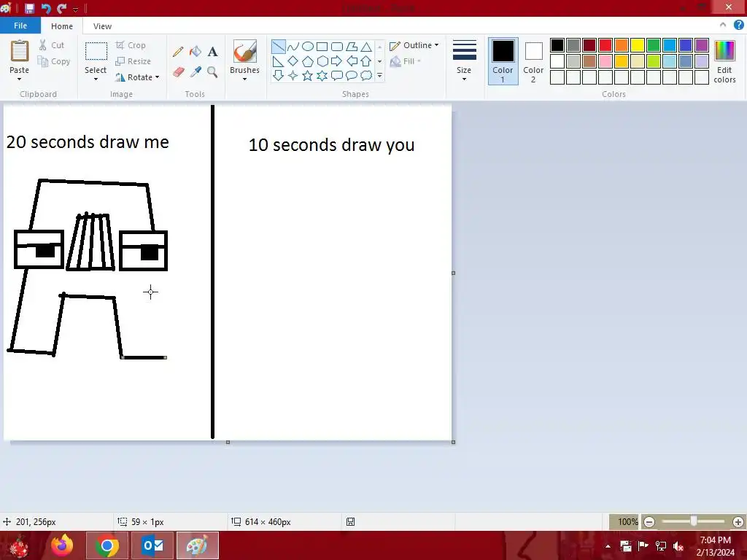Choose the Polygon shape
This screenshot has width=747, height=560.
tap(352, 46)
